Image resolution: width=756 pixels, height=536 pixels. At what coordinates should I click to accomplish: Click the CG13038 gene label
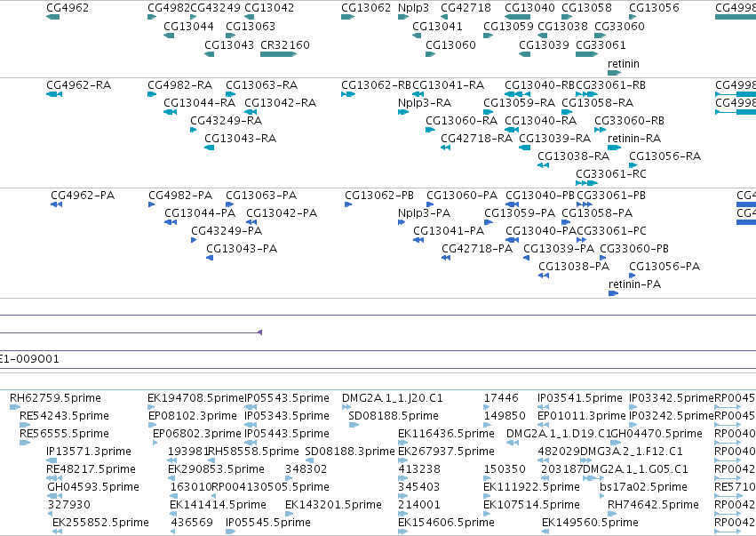click(x=562, y=26)
